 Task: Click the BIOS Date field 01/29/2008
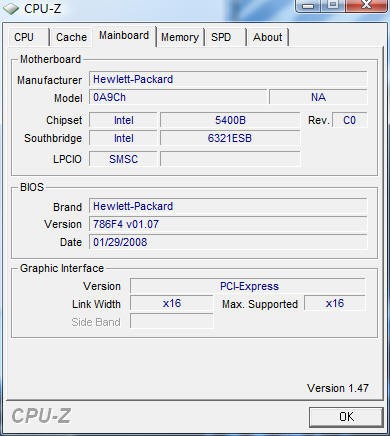[228, 242]
